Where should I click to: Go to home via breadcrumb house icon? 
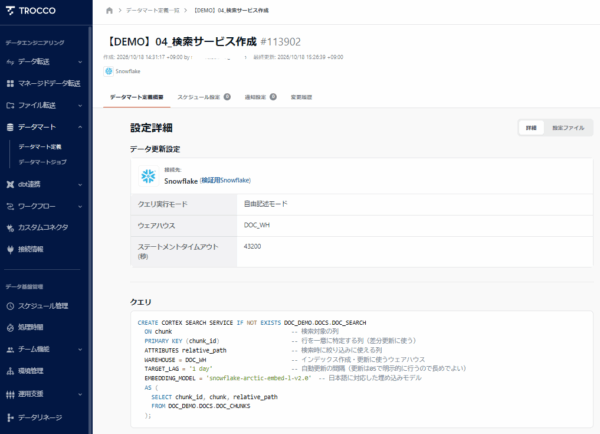coord(109,10)
